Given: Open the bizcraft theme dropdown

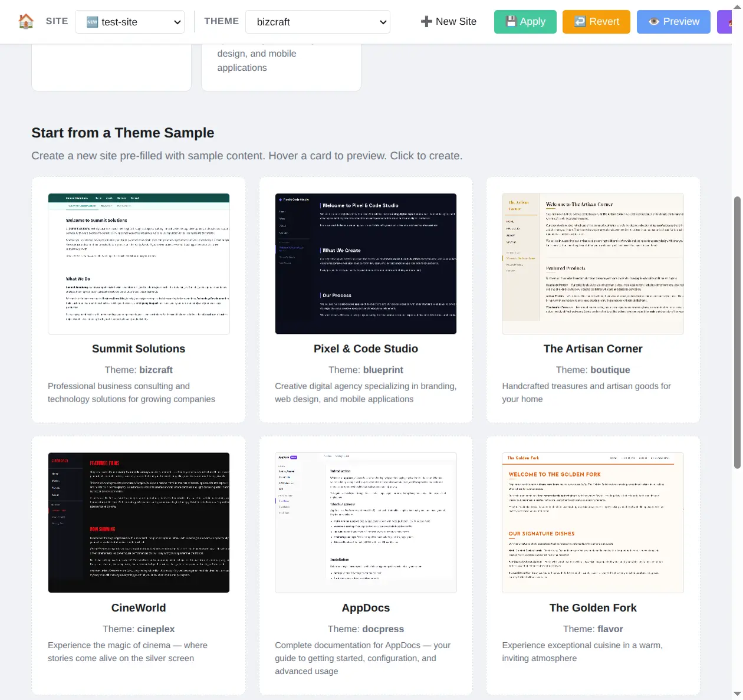Looking at the screenshot, I should 318,22.
